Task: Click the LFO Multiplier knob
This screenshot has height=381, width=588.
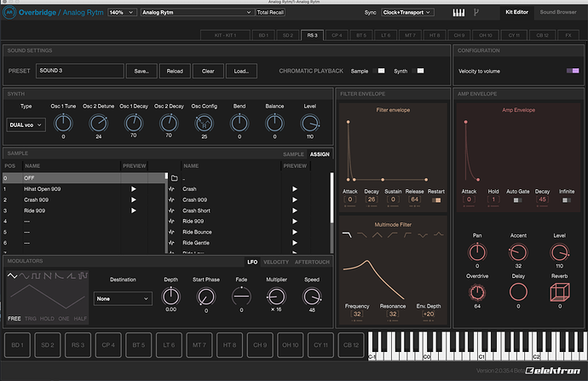Action: coord(276,297)
